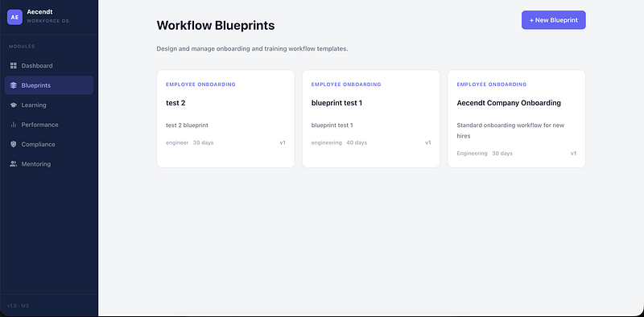Click the v1.0 - M3 version text

click(x=18, y=306)
